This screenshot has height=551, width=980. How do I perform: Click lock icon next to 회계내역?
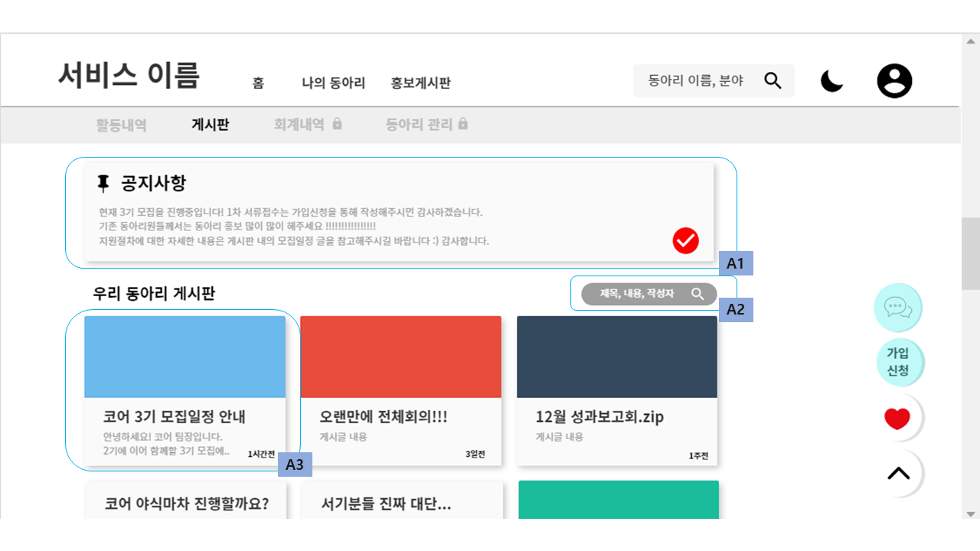pyautogui.click(x=337, y=123)
